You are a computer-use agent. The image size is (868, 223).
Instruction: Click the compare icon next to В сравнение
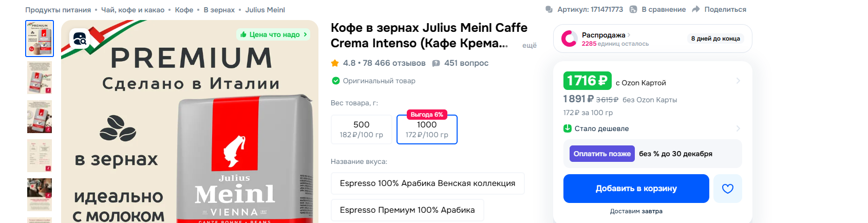coord(633,9)
